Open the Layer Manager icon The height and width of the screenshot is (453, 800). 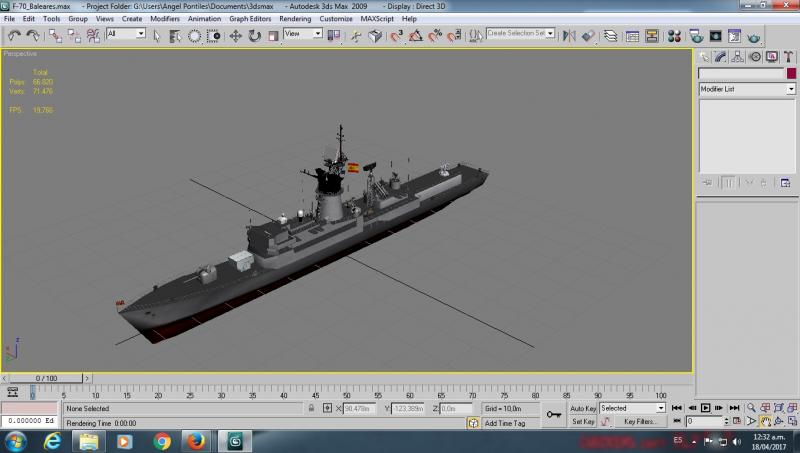pos(610,36)
